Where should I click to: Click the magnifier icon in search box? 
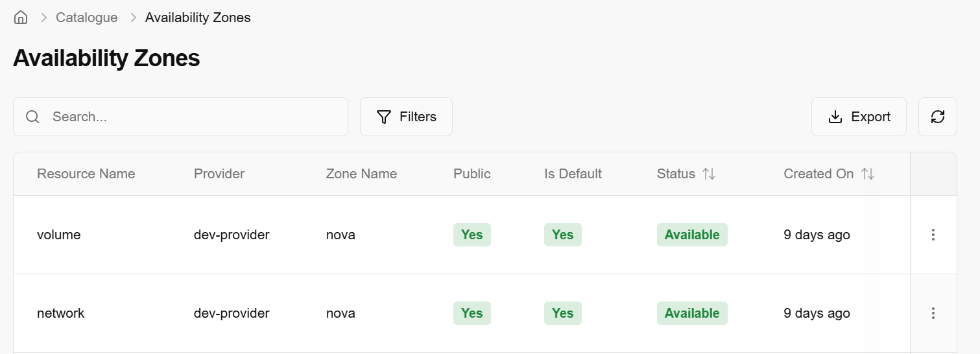32,117
